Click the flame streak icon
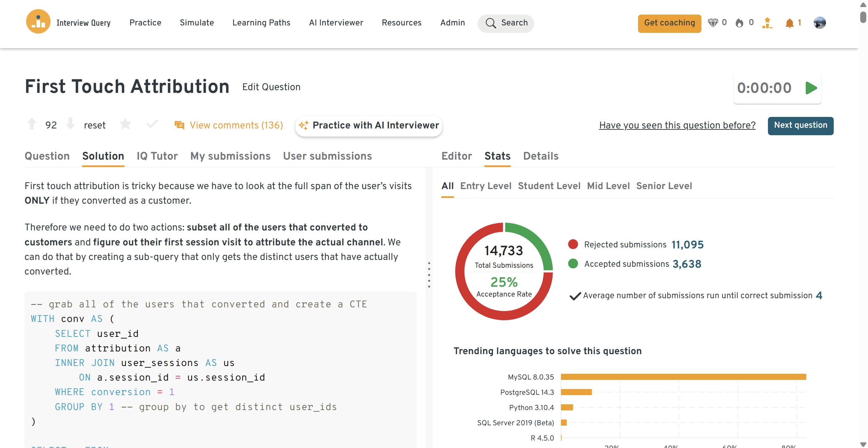868x448 pixels. point(739,23)
